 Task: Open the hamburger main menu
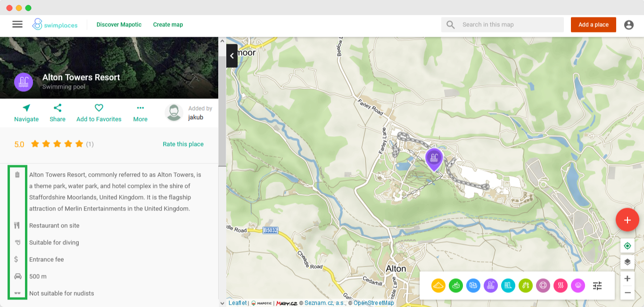17,24
